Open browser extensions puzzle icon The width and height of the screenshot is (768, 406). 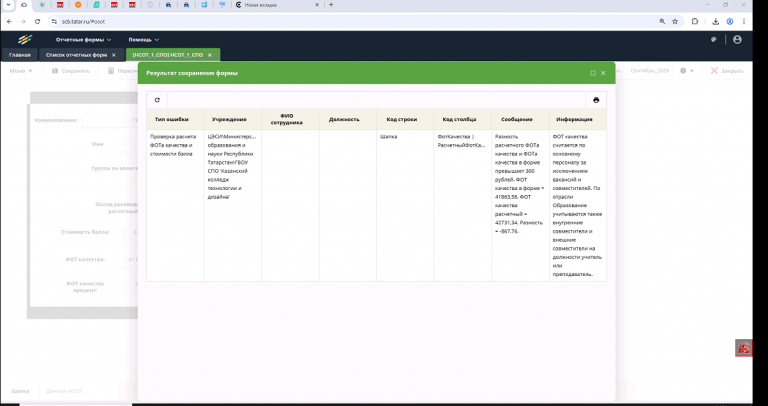(695, 22)
